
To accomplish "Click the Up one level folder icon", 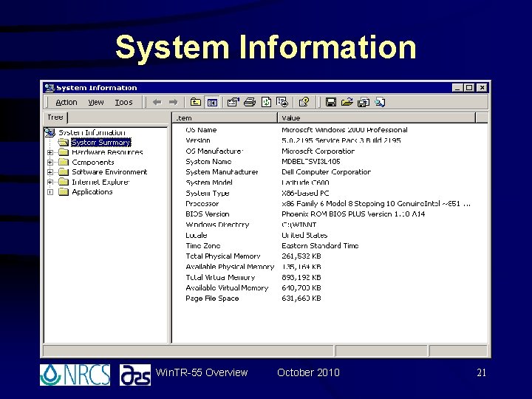I will pyautogui.click(x=195, y=102).
